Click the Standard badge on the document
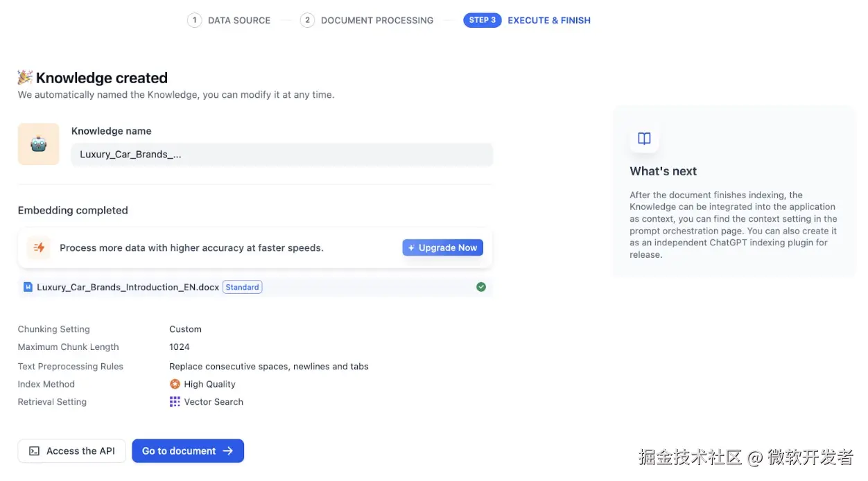This screenshot has width=868, height=481. (x=242, y=287)
